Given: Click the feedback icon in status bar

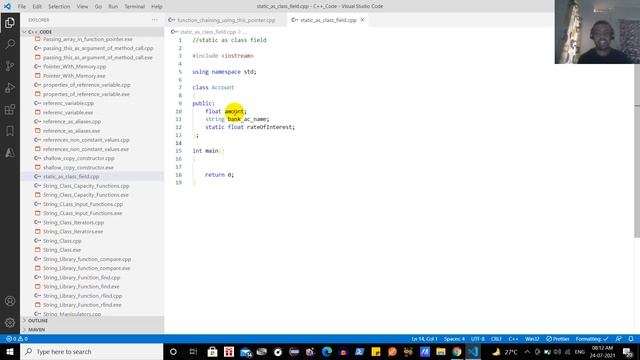Looking at the screenshot, I should pos(619,339).
